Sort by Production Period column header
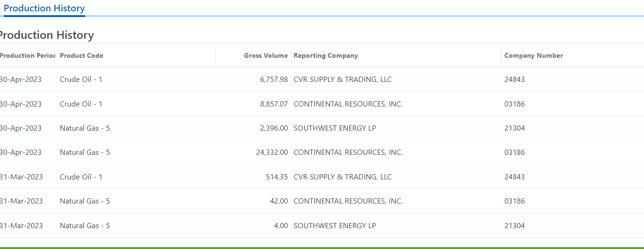Image resolution: width=644 pixels, height=249 pixels. (27, 55)
